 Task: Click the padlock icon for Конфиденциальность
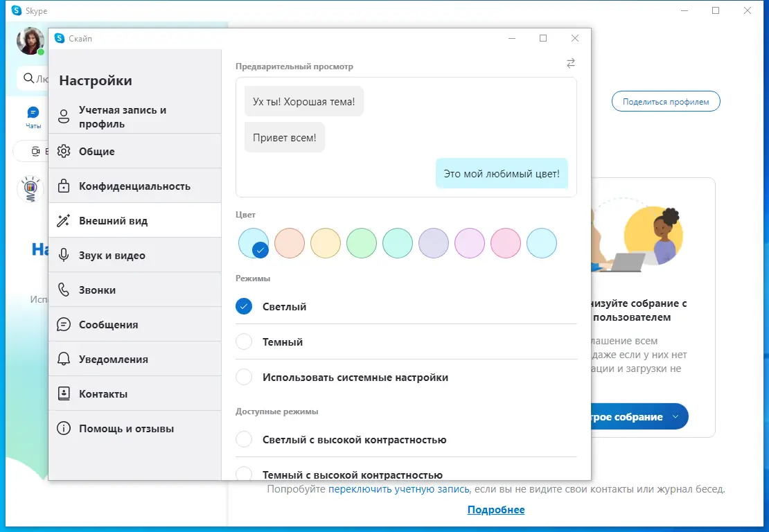[64, 186]
